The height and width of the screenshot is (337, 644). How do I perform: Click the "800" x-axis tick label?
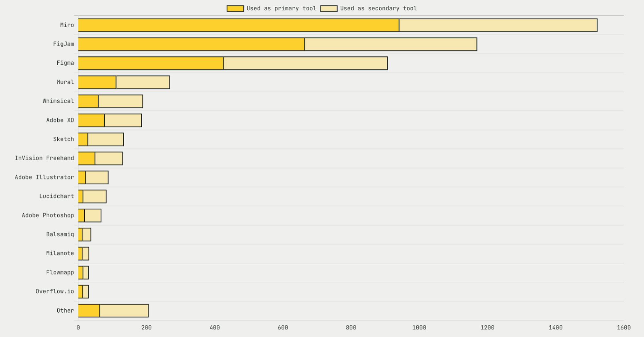[351, 328]
